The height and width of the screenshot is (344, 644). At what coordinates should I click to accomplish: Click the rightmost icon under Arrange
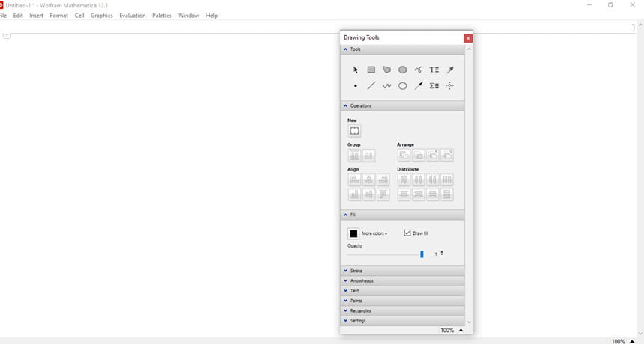[x=447, y=155]
